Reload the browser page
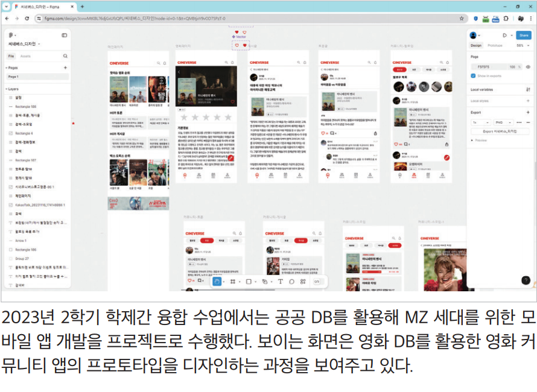 pos(27,19)
